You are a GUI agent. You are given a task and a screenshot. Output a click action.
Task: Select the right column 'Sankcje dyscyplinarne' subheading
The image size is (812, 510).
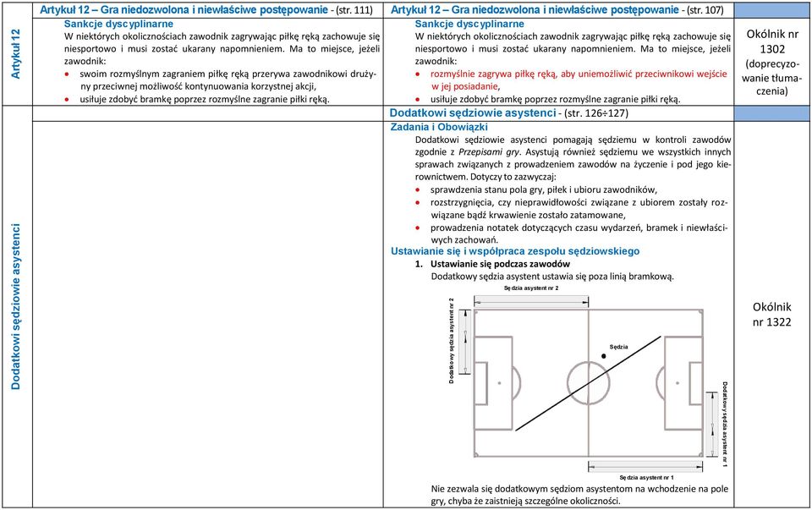click(469, 24)
